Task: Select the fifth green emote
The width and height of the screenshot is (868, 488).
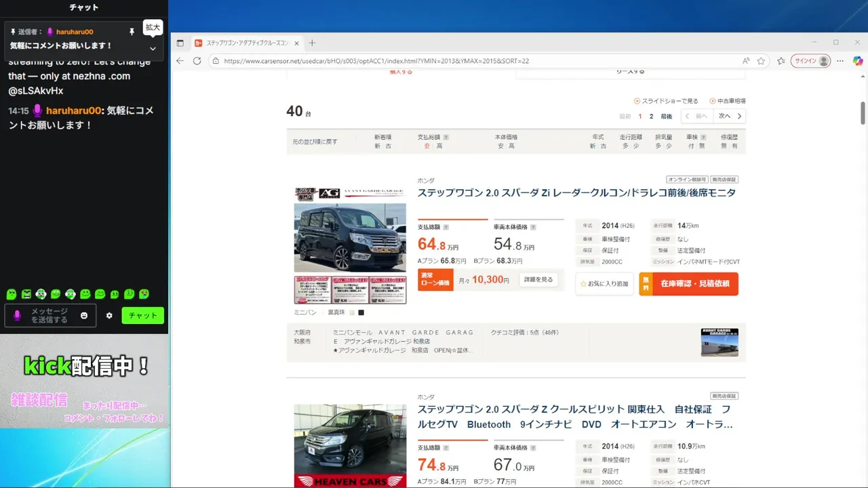Action: (71, 294)
